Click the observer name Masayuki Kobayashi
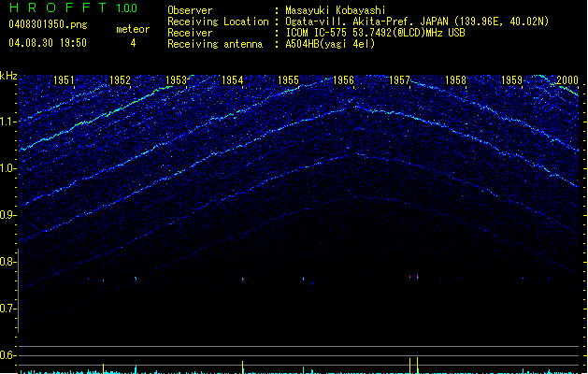 click(336, 10)
